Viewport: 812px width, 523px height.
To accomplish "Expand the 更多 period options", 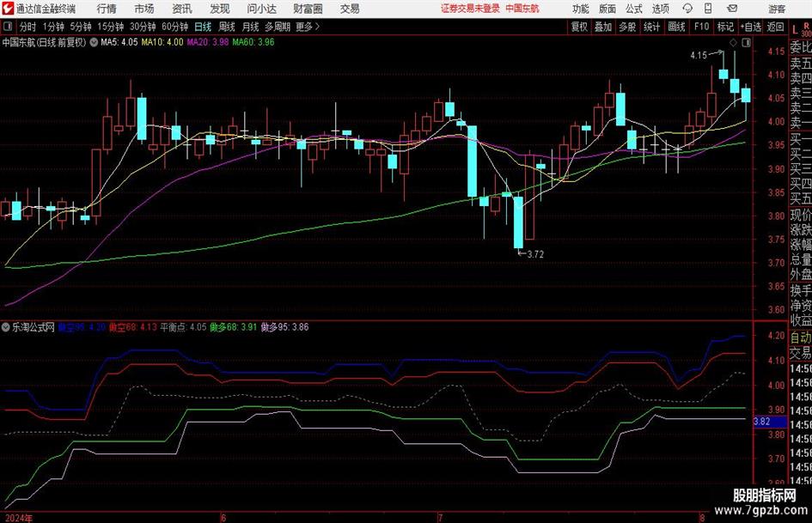I will point(308,27).
